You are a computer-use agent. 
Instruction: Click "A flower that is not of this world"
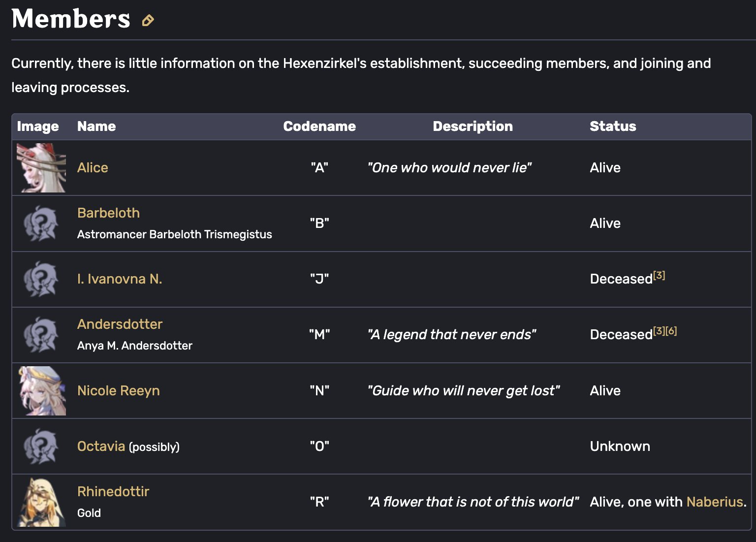coord(473,502)
